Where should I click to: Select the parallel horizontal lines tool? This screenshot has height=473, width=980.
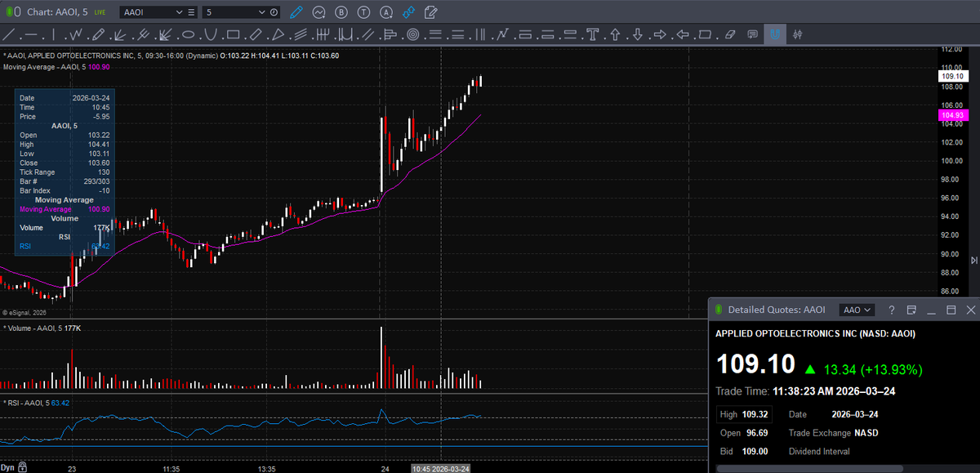coord(435,34)
